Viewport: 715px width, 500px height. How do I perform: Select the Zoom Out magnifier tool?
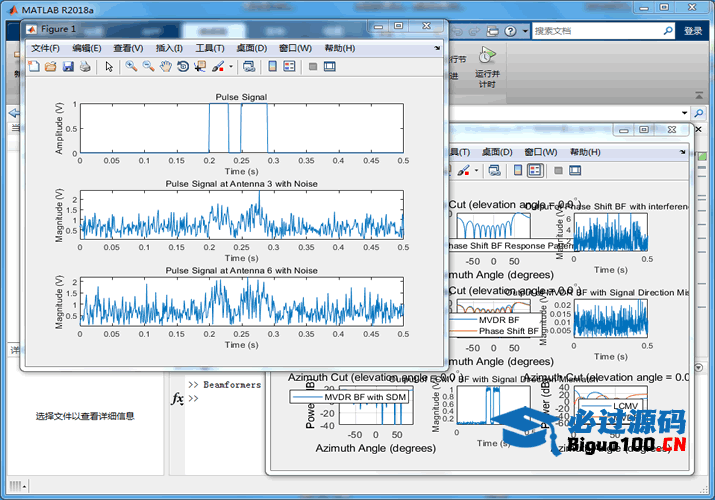coord(148,67)
